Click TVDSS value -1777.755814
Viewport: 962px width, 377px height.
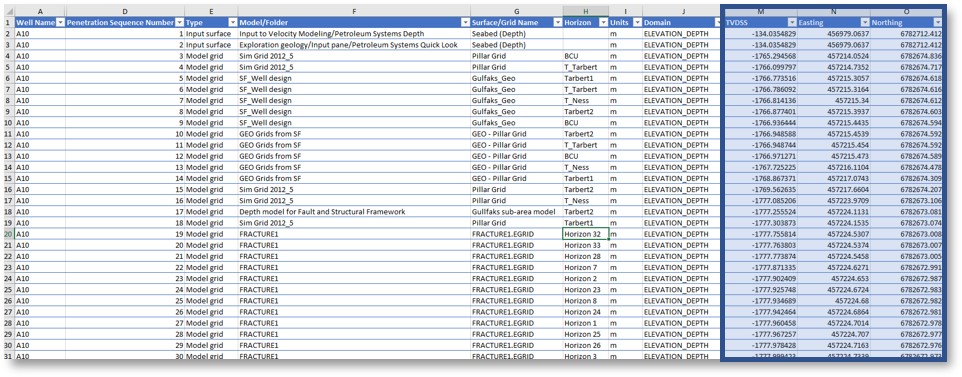(761, 234)
